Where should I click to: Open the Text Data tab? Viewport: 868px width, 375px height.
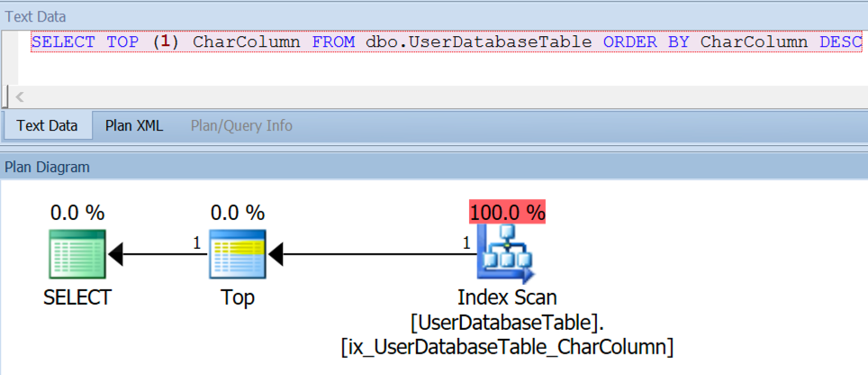47,125
